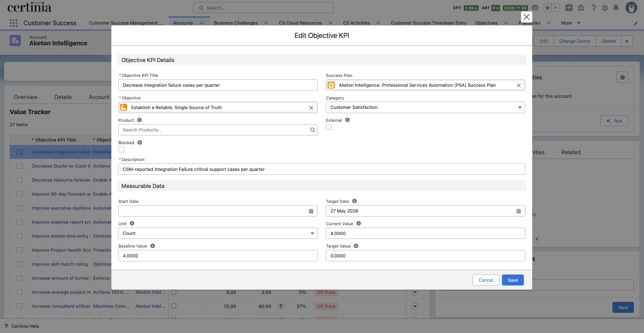Screen dimensions: 644x333
Task: Toggle the Blocked checkbox
Action: 121,150
